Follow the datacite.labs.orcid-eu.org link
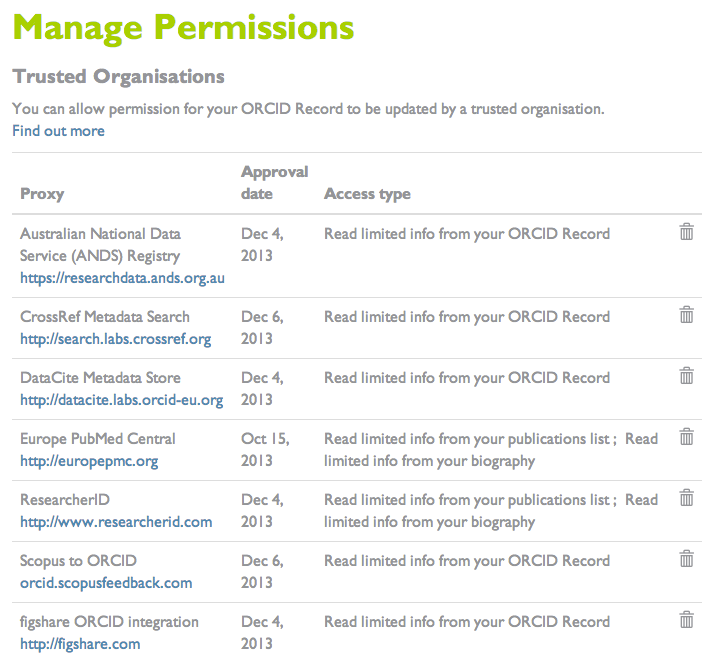 [x=121, y=400]
